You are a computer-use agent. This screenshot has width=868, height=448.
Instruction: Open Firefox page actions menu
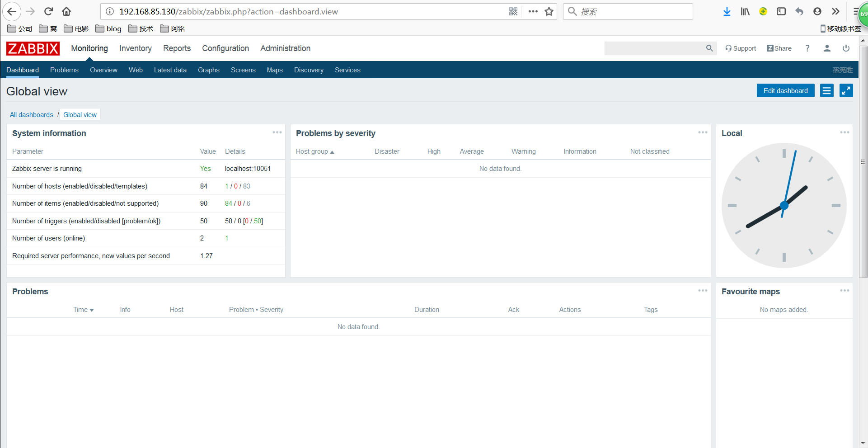tap(533, 12)
